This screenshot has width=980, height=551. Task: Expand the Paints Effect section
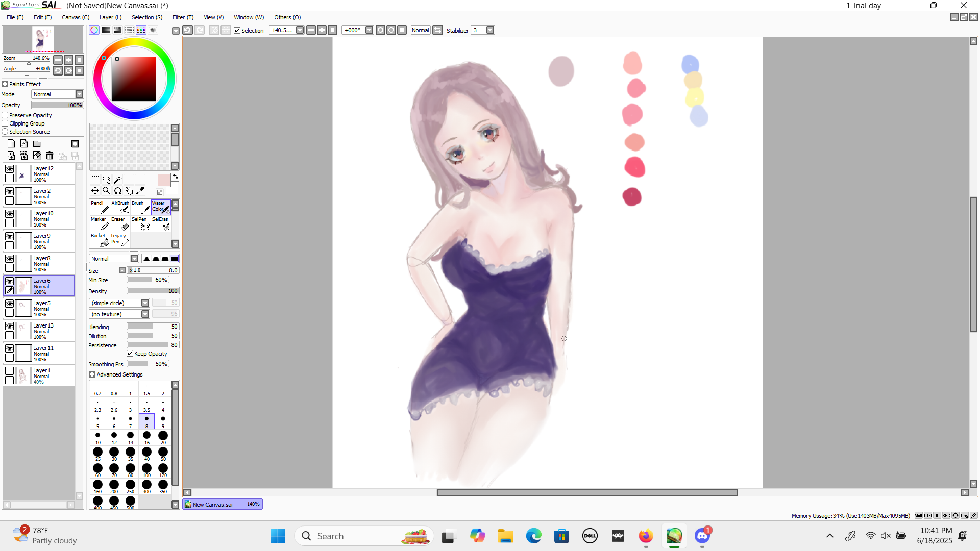point(5,84)
